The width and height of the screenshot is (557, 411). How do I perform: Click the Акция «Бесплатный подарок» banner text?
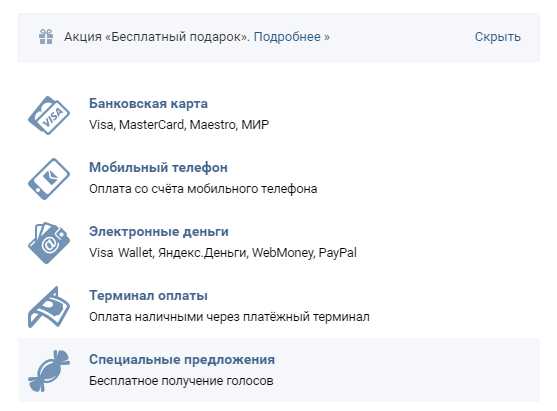click(x=157, y=37)
